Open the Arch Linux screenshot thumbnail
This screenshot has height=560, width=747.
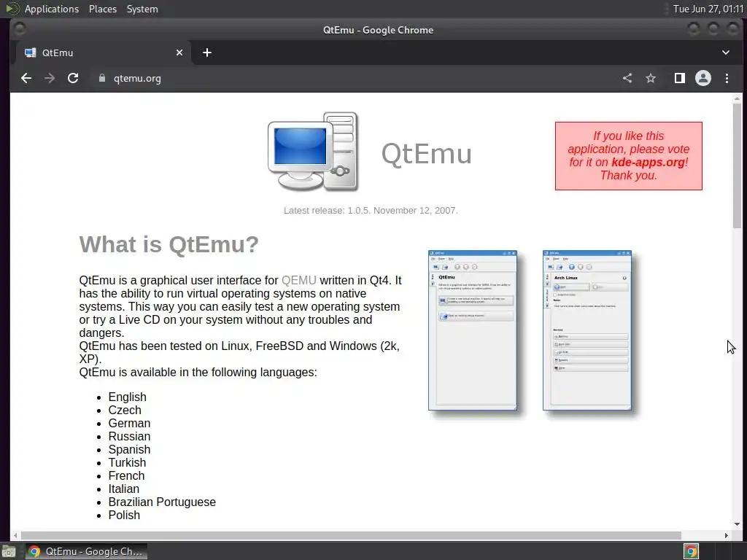587,330
